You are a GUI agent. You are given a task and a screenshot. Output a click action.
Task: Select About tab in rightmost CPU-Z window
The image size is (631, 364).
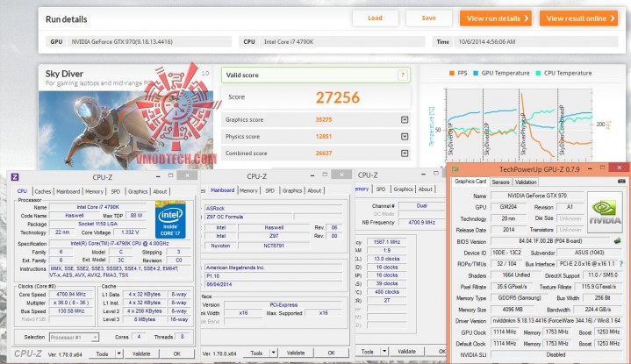[425, 189]
